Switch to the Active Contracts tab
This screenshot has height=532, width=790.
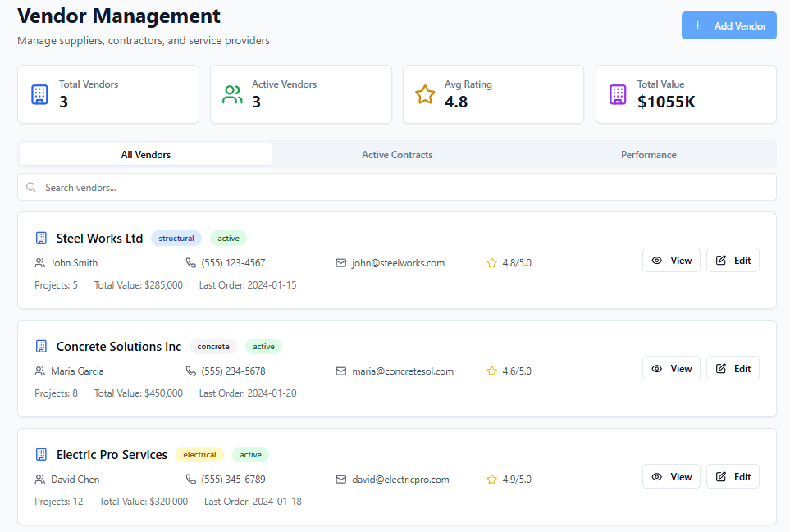397,154
